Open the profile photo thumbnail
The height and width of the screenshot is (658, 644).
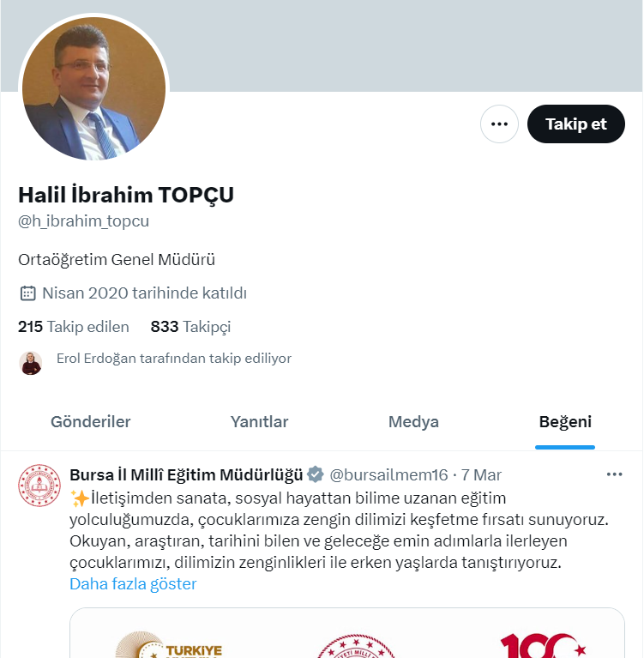coord(94,88)
